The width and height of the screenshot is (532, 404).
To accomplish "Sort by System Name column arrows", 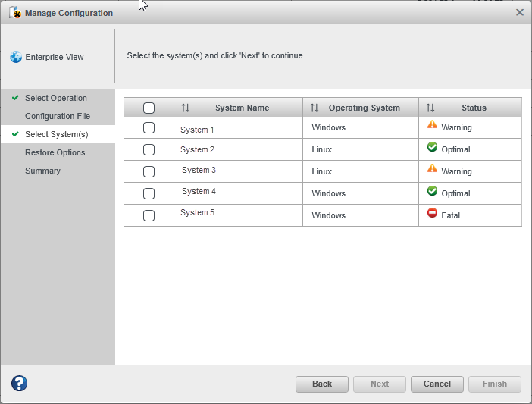I will 185,108.
